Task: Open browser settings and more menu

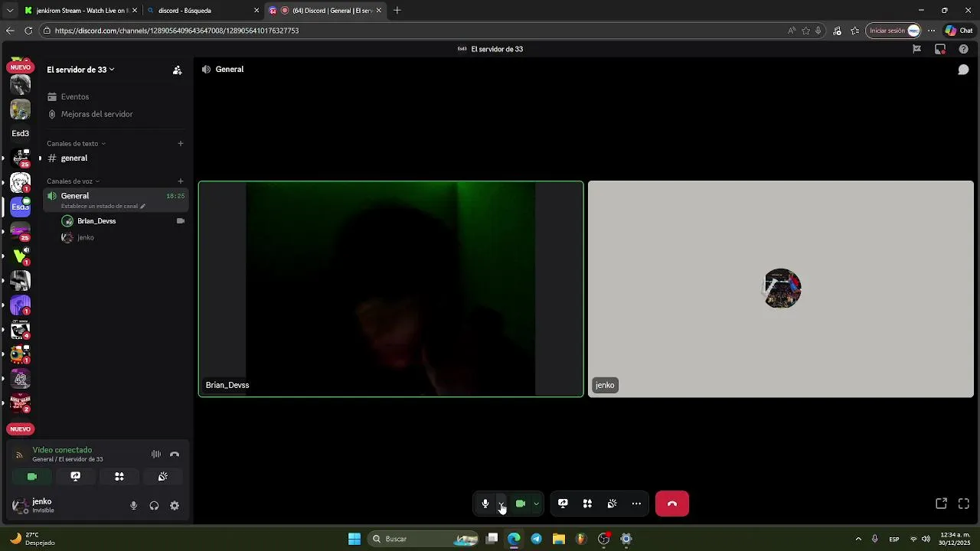Action: tap(931, 31)
